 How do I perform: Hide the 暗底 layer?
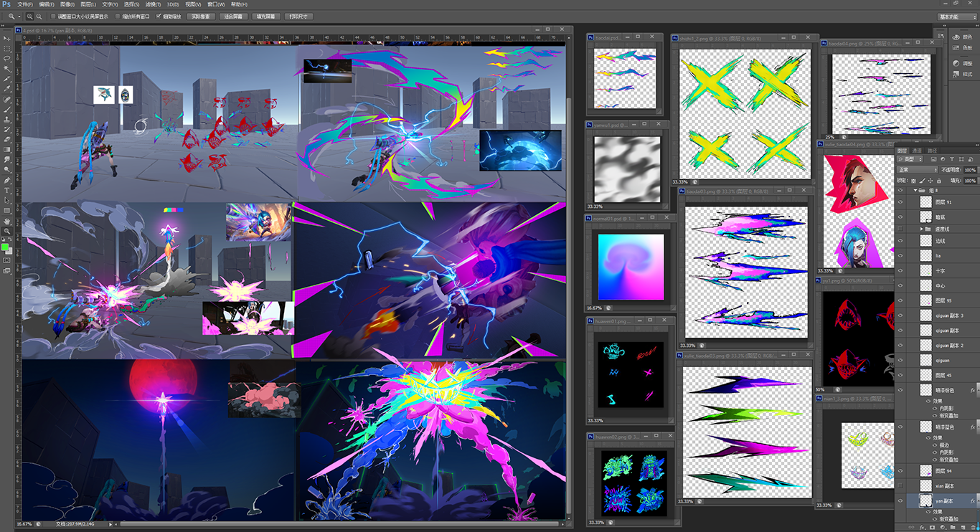(x=901, y=217)
